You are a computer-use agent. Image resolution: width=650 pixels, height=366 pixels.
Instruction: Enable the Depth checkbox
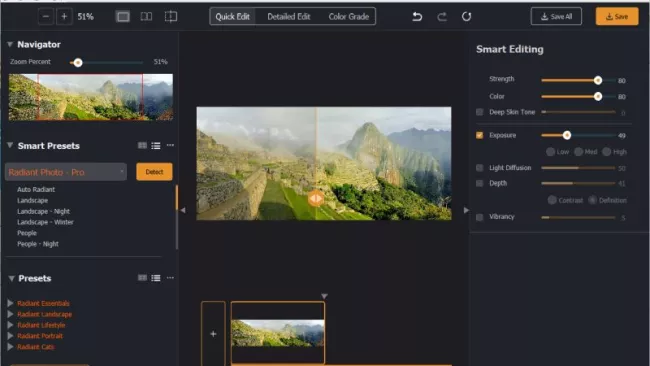[480, 183]
